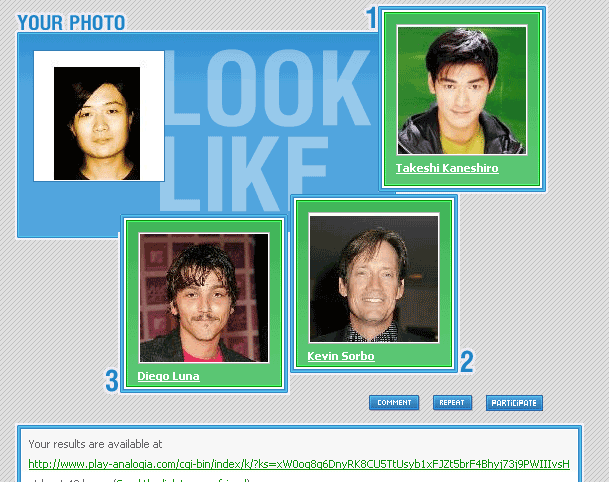Open the Kevin Sorbo name link

coord(341,356)
